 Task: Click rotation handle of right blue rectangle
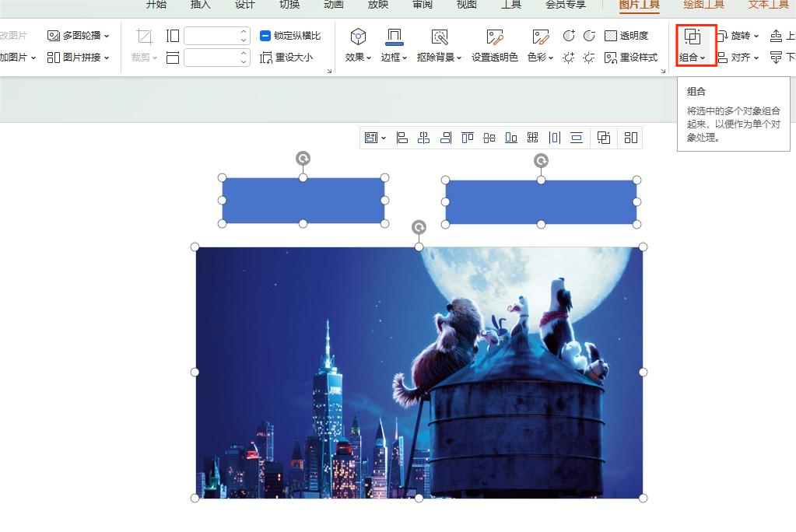pyautogui.click(x=541, y=161)
